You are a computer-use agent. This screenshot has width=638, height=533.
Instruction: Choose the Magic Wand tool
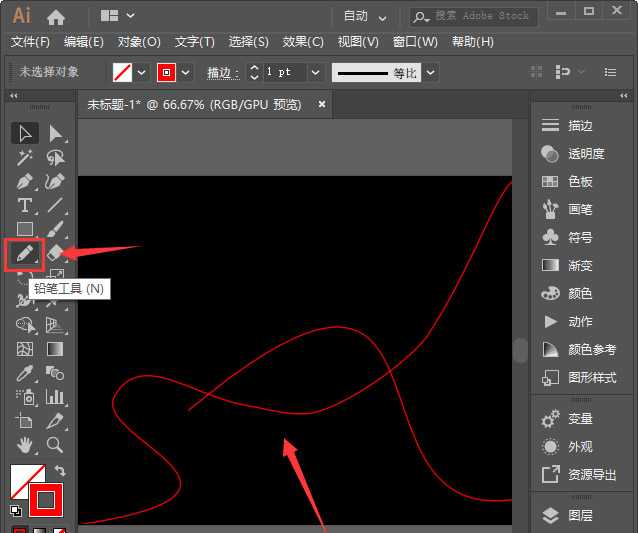(x=25, y=157)
